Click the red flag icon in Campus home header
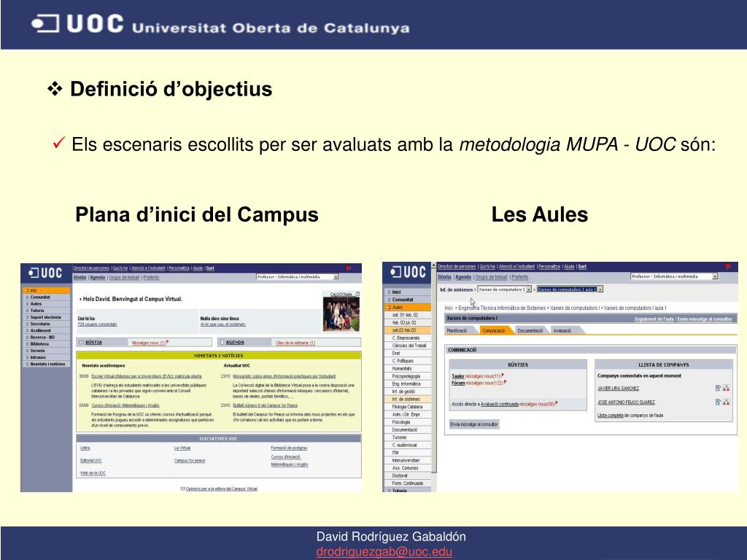747x560 pixels. click(x=349, y=268)
